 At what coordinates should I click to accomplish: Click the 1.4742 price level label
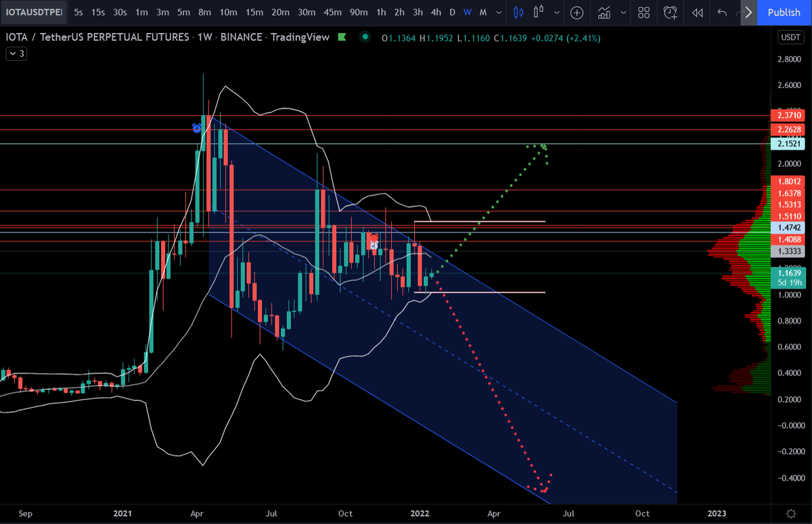pos(788,228)
